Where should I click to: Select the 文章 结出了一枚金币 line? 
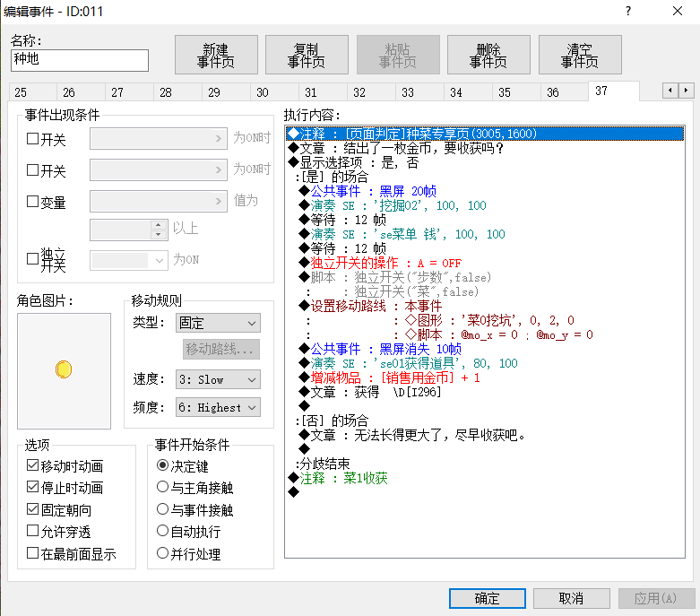pyautogui.click(x=485, y=148)
